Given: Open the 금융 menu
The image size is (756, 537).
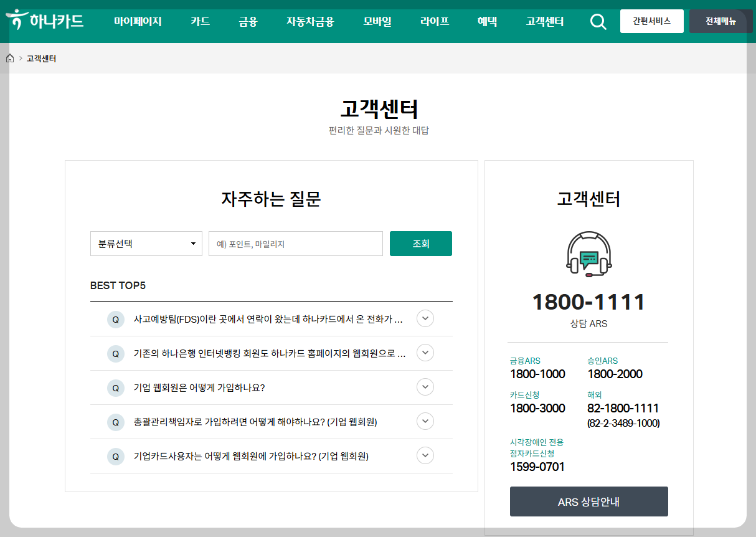Looking at the screenshot, I should tap(248, 21).
